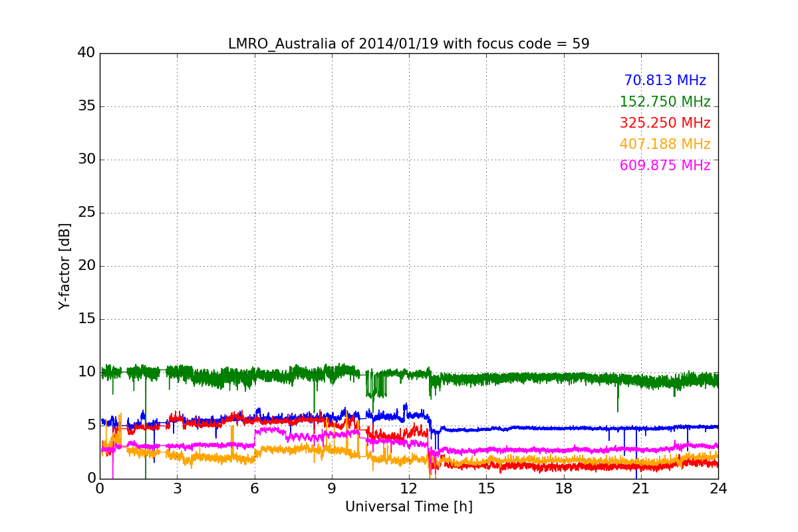This screenshot has height=532, width=798.
Task: Select the 407.188 MHz legend label
Action: pyautogui.click(x=665, y=144)
